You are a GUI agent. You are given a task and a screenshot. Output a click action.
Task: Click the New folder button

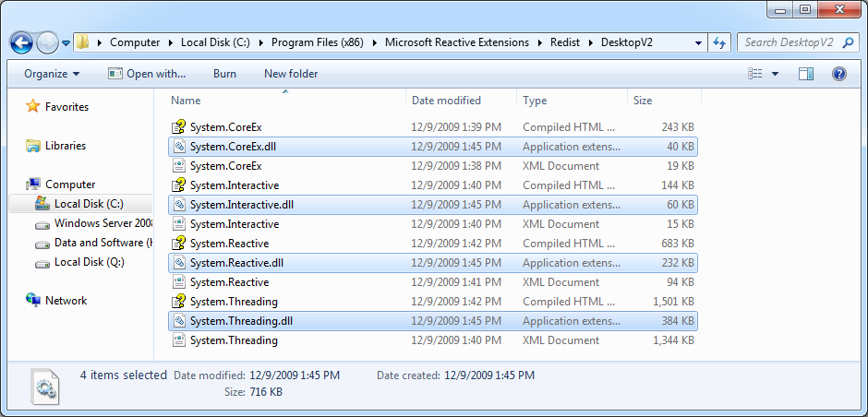point(291,74)
